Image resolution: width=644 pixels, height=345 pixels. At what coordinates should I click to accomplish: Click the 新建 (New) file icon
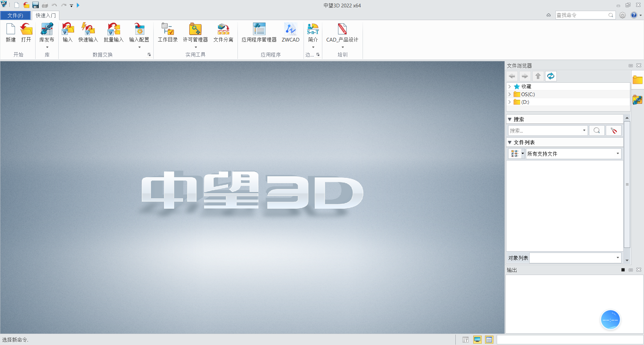coord(11,29)
